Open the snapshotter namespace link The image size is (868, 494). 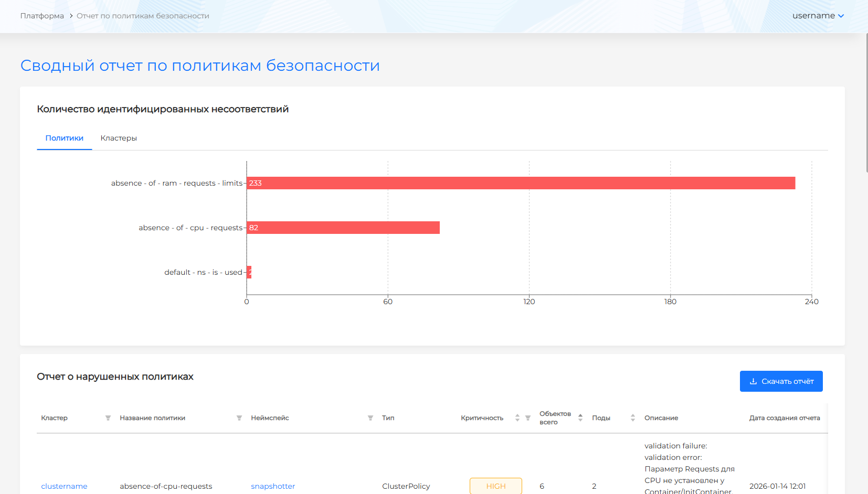click(x=273, y=486)
